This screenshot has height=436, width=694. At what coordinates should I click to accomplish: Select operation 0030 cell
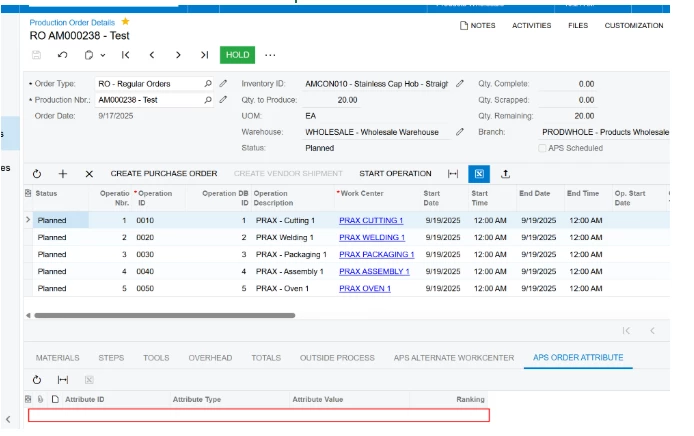click(145, 255)
